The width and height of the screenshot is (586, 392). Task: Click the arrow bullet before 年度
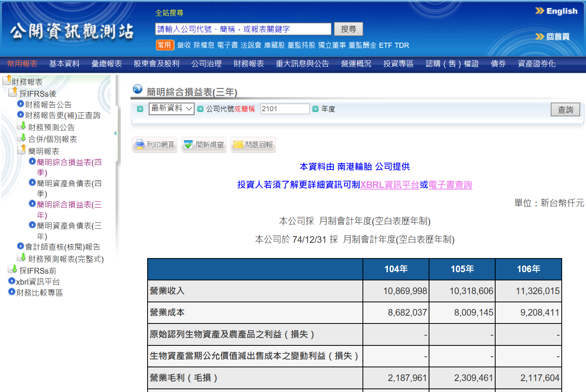tap(316, 109)
